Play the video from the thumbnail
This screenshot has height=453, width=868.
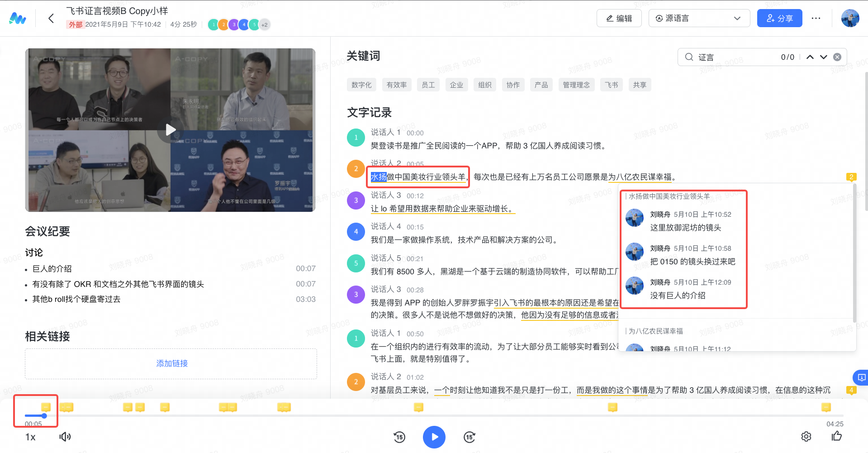(170, 130)
